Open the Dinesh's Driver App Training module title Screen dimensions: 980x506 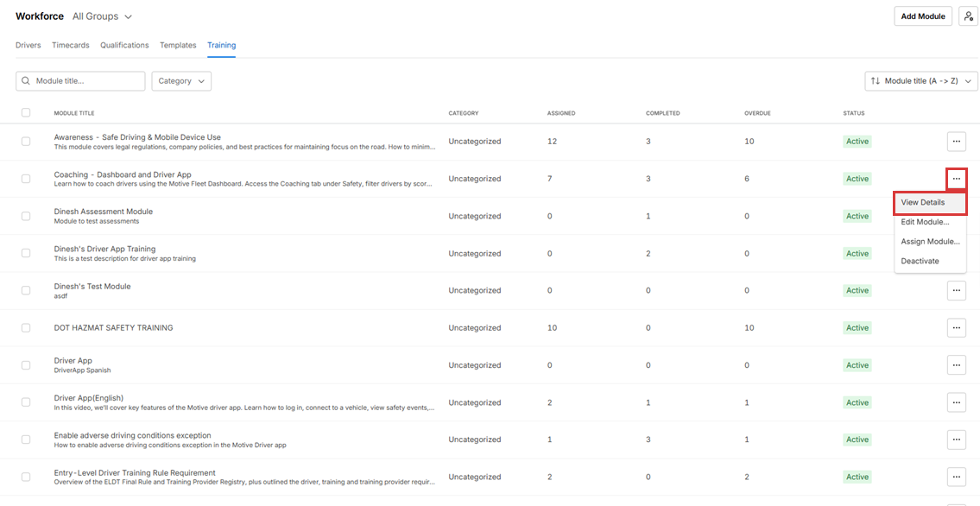pyautogui.click(x=104, y=249)
